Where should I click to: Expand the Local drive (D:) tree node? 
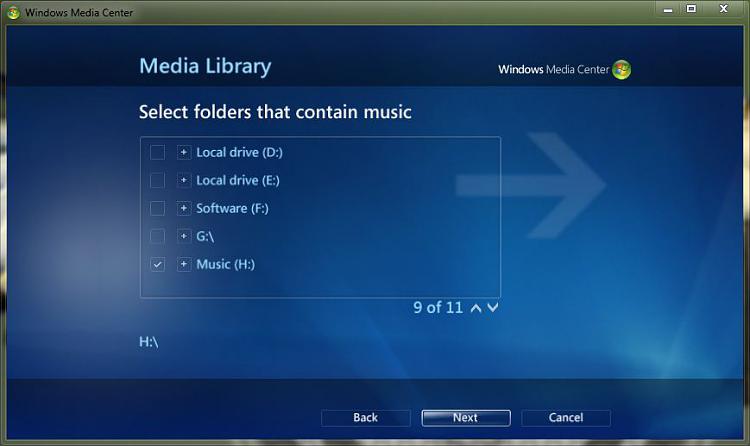click(x=184, y=153)
